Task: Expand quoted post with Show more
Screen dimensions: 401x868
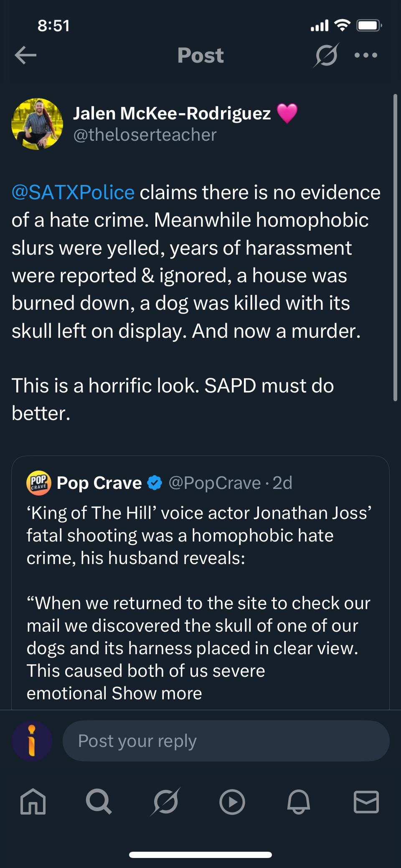Action: tap(157, 693)
